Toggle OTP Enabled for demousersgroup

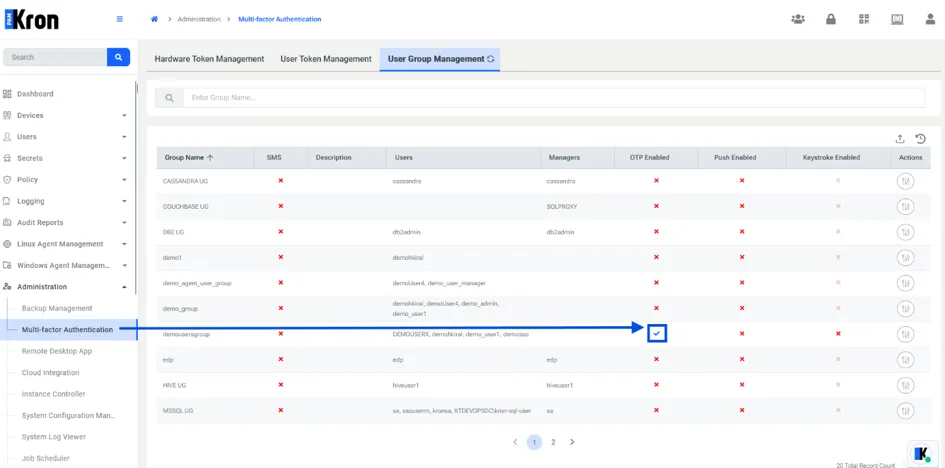656,334
